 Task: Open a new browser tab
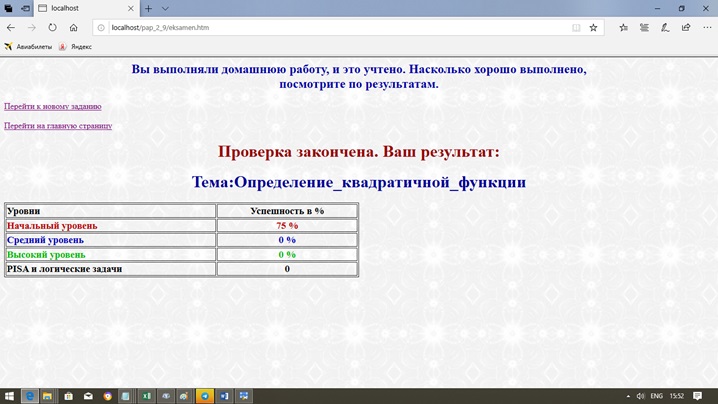click(148, 8)
